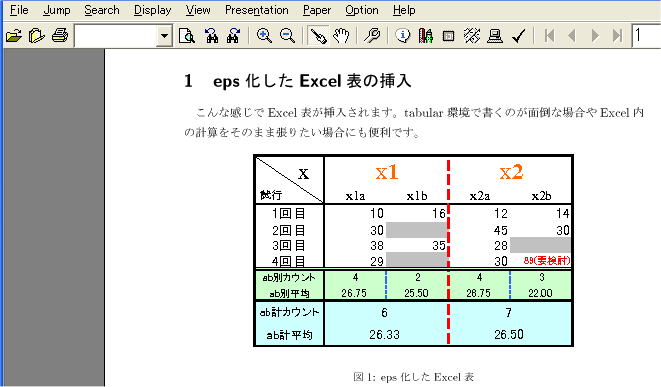Click the 'ab別カウント' row label
The width and height of the screenshot is (661, 387).
(x=289, y=277)
